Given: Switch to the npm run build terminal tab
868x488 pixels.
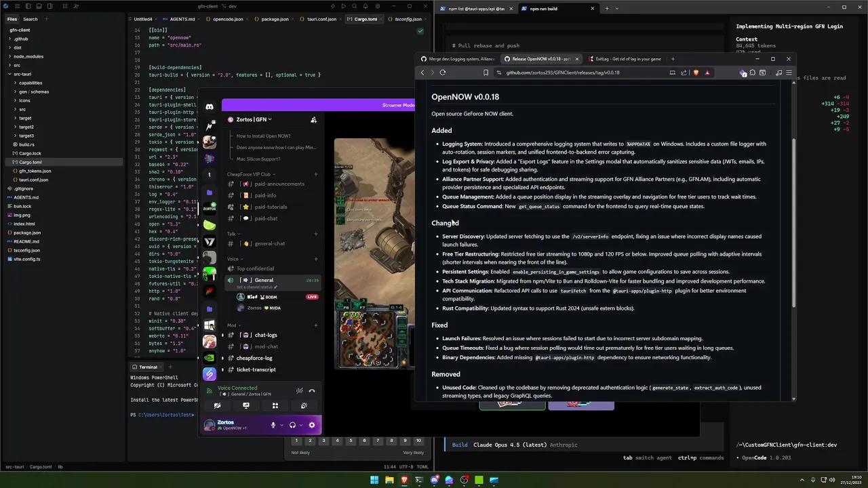Looking at the screenshot, I should point(553,8).
